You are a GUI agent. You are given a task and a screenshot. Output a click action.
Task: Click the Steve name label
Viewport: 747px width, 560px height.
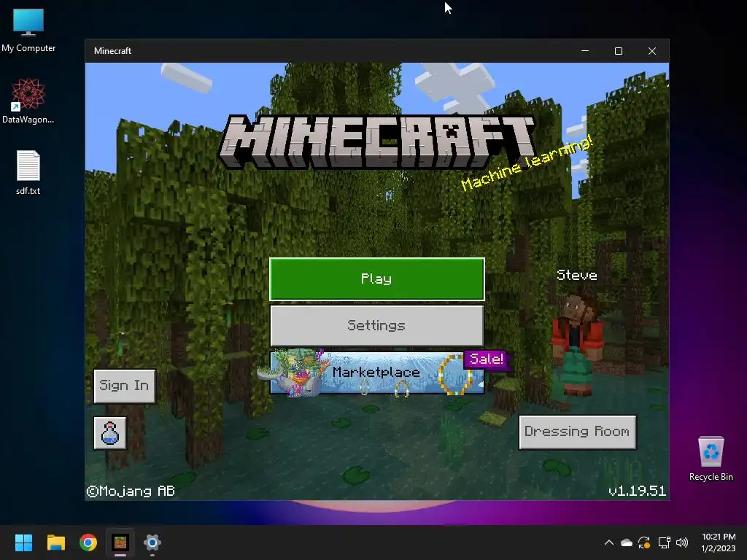577,275
